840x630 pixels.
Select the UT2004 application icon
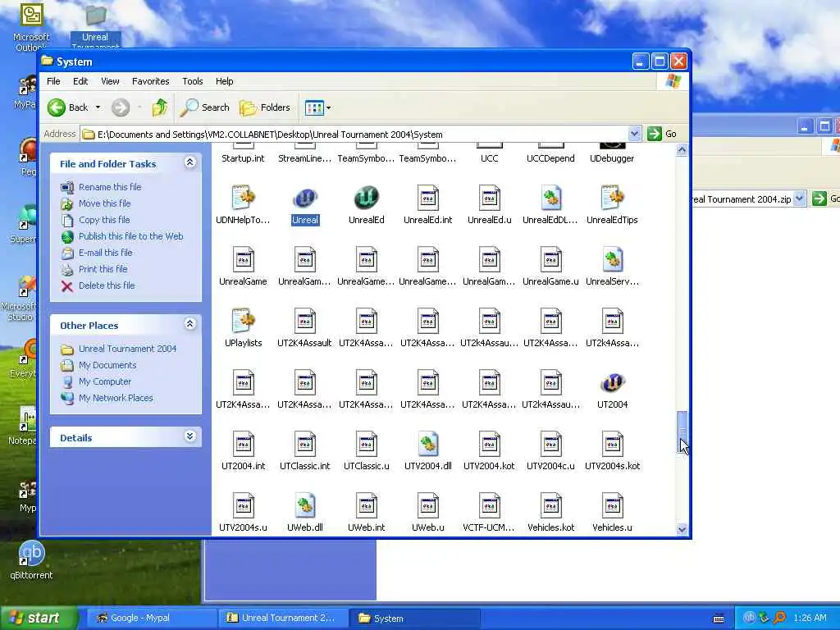612,384
